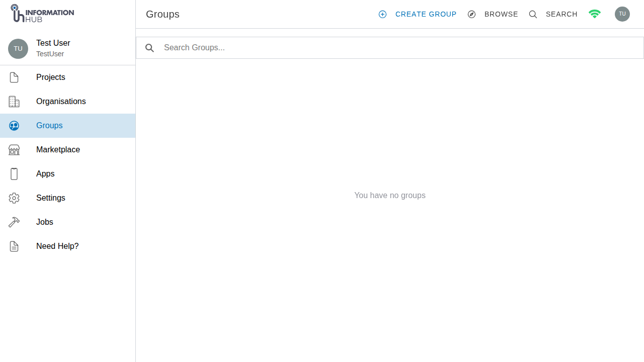Click the Test User name in sidebar
Viewport: 644px width, 362px height.
pyautogui.click(x=53, y=43)
